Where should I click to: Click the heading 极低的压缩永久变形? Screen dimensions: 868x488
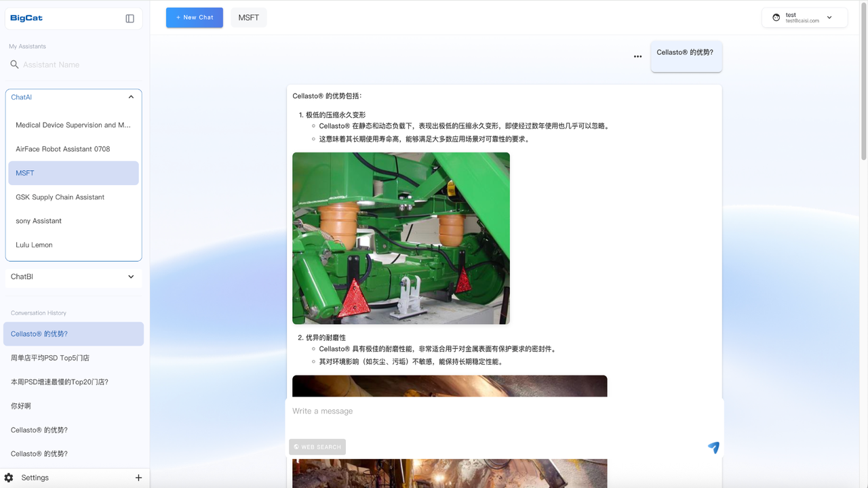click(336, 115)
